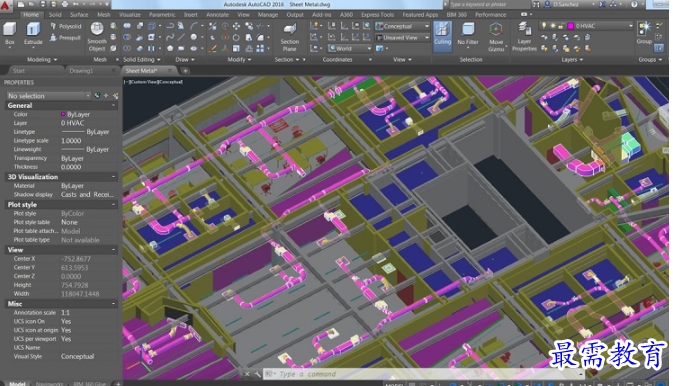Collapse the Misc properties section
The image size is (673, 386).
tap(113, 304)
